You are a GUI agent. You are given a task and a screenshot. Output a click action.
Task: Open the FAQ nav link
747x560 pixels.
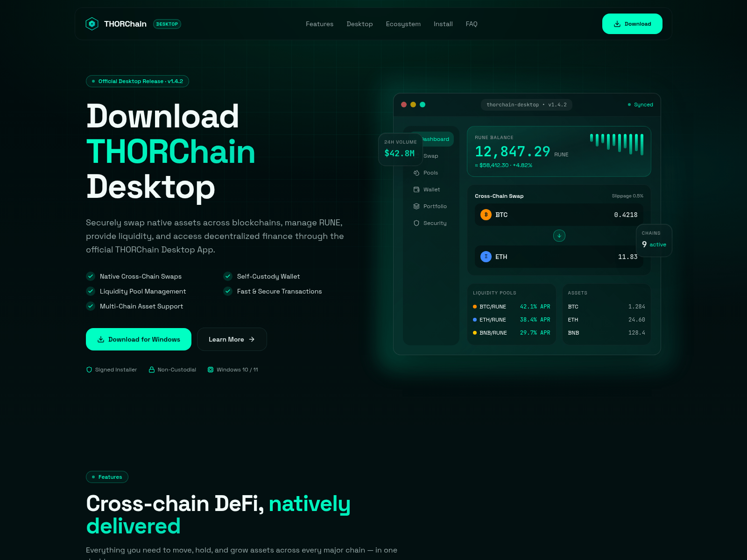472,24
